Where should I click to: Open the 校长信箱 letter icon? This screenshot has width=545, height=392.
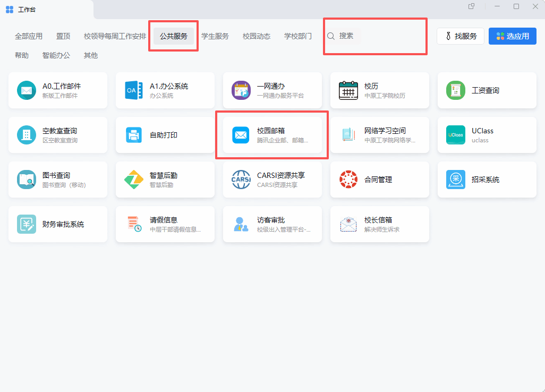tap(348, 224)
